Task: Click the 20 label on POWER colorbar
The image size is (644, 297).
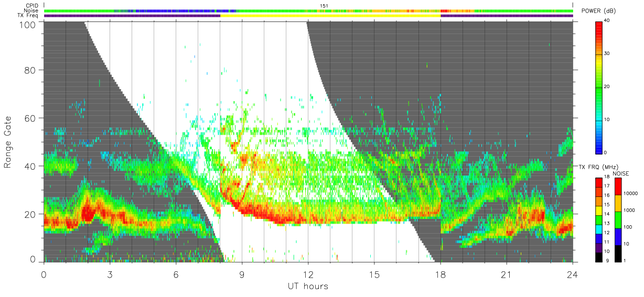Action: (x=608, y=86)
